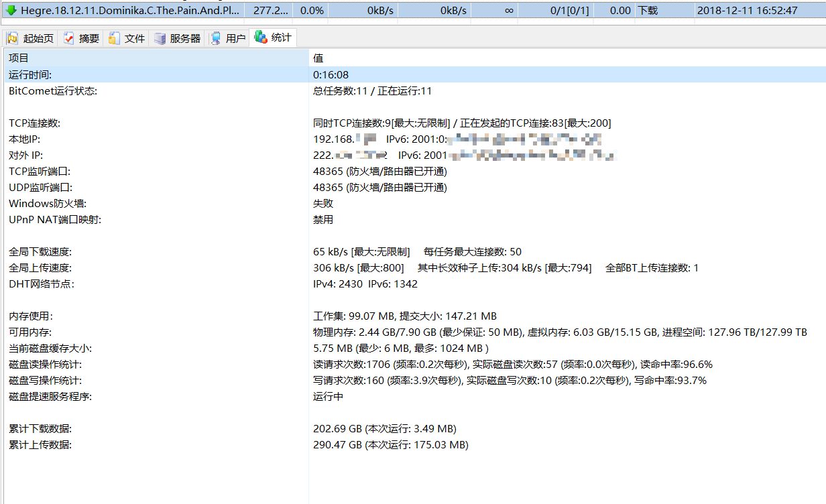Click the 统计 tab statistics icon
826x504 pixels.
[261, 38]
